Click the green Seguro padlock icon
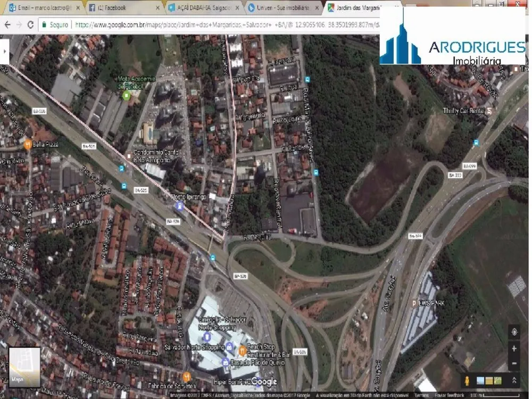The height and width of the screenshot is (399, 532). [x=44, y=25]
